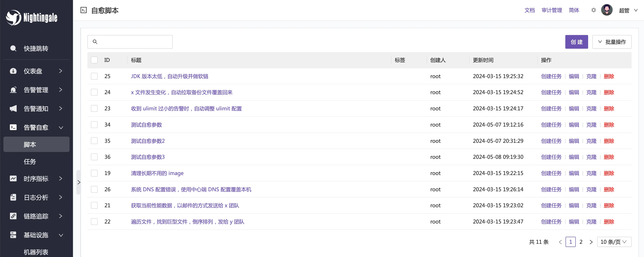Click the time-series metrics chart icon

pyautogui.click(x=13, y=179)
